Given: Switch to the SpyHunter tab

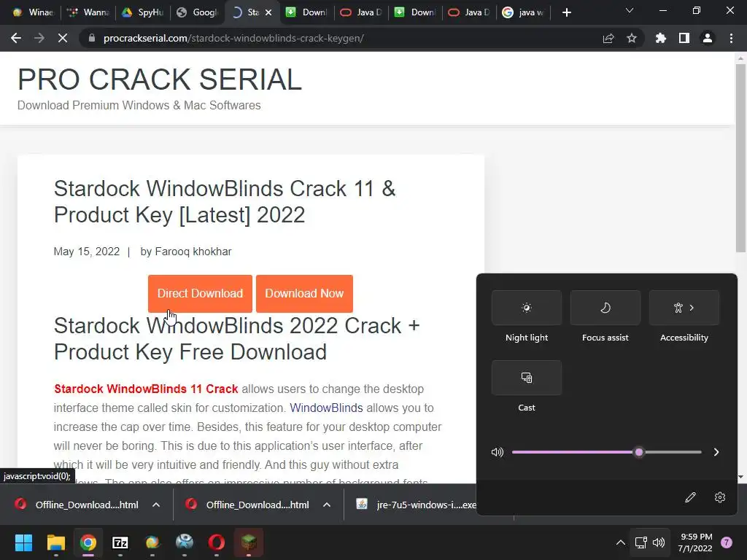Looking at the screenshot, I should click(x=142, y=12).
